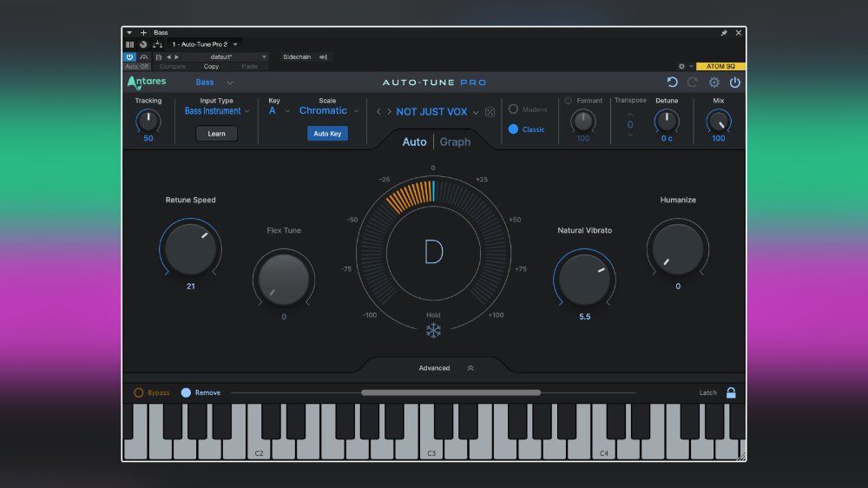Open the window menu triangle beside the Bass title
Viewport: 868px width, 488px height.
click(129, 33)
